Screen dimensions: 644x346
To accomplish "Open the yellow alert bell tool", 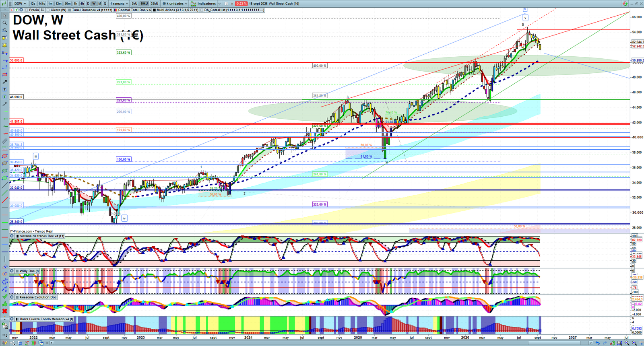I will 4,45.
